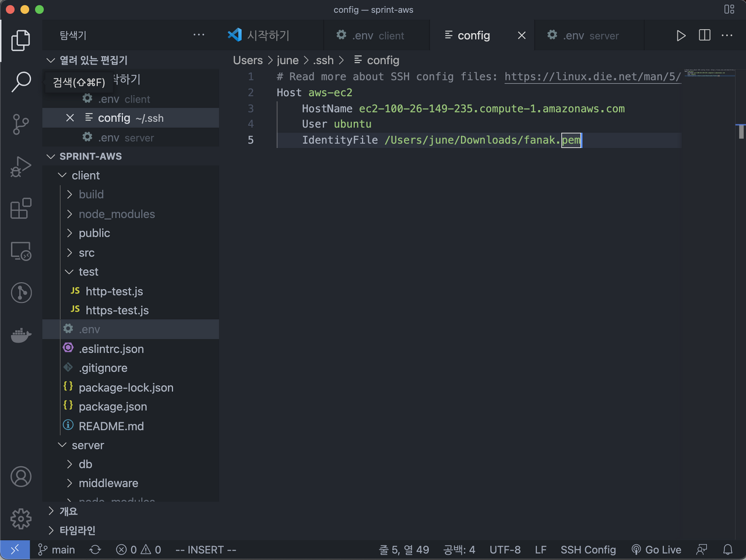Expand the node_modules folder under client
This screenshot has width=746, height=560.
pos(131,214)
